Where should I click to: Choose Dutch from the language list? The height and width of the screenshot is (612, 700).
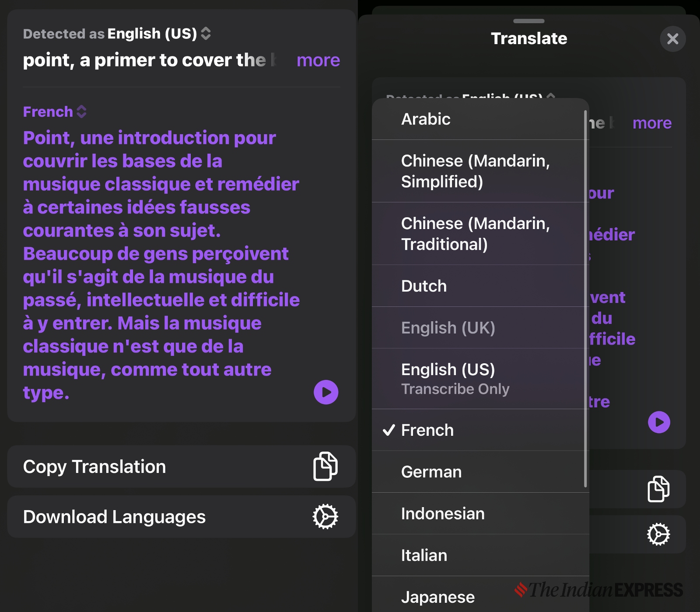(x=424, y=286)
